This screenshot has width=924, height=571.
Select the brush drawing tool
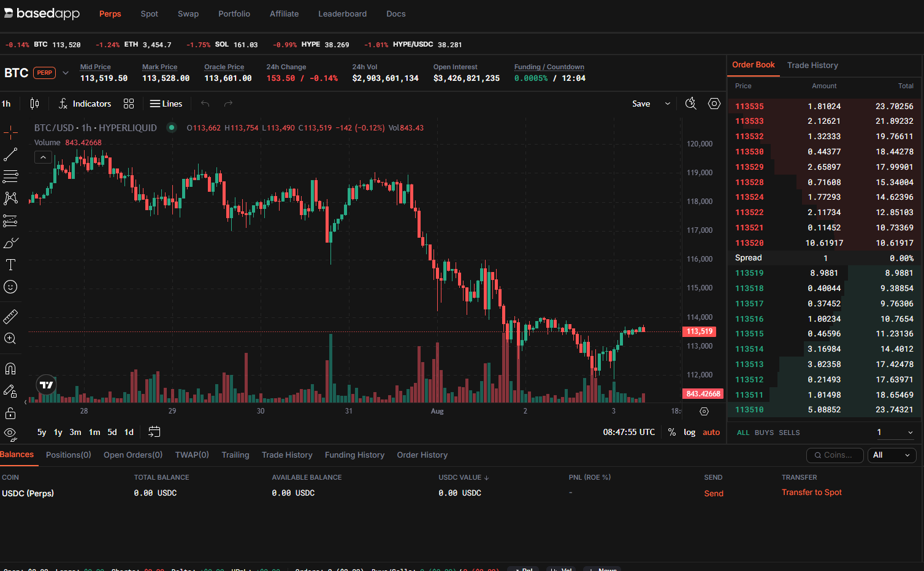(x=10, y=243)
